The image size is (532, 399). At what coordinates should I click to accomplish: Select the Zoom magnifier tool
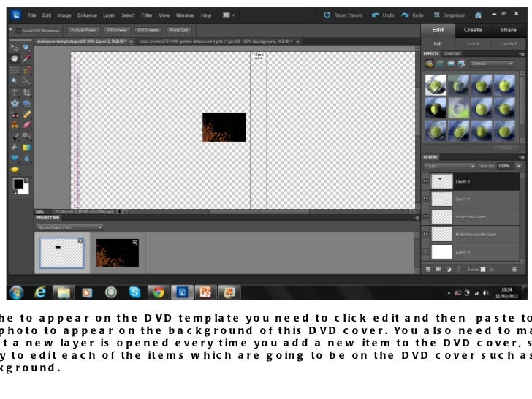click(x=26, y=47)
